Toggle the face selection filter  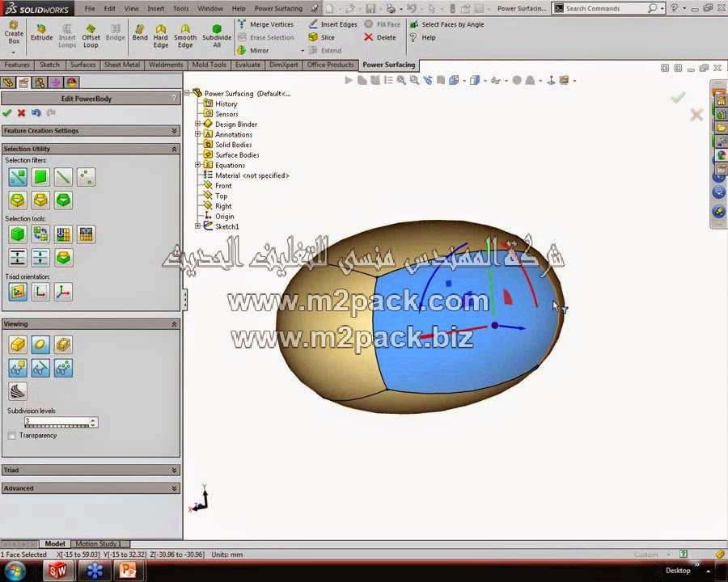[40, 177]
